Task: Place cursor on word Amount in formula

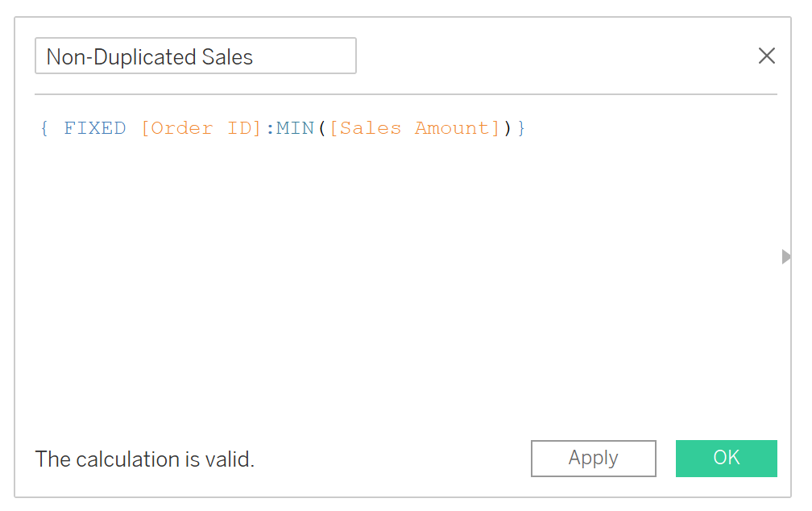Action: tap(453, 128)
